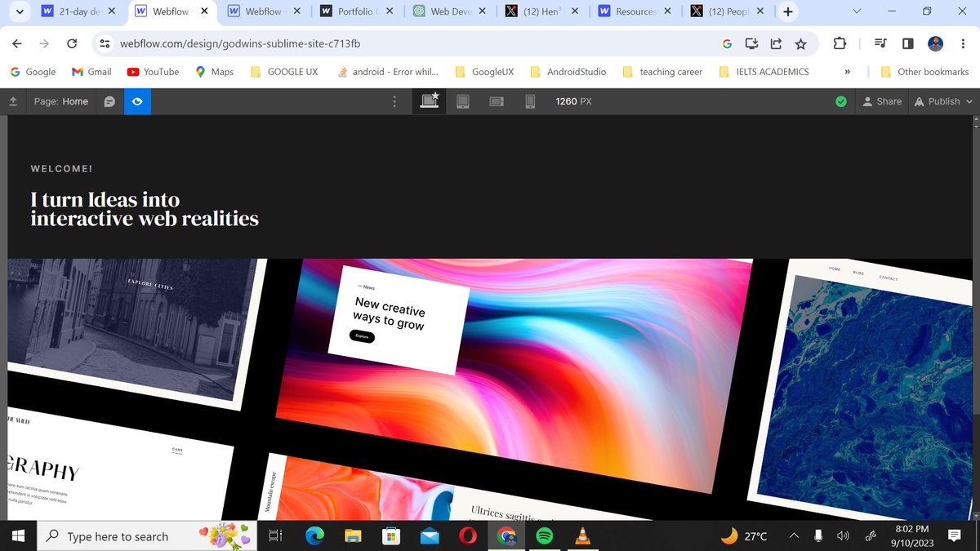Open the Gmail bookmark link
980x551 pixels.
click(91, 72)
